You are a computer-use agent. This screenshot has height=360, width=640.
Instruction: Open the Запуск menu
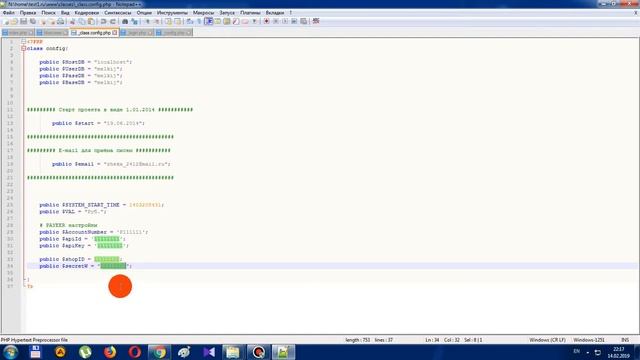coord(227,13)
